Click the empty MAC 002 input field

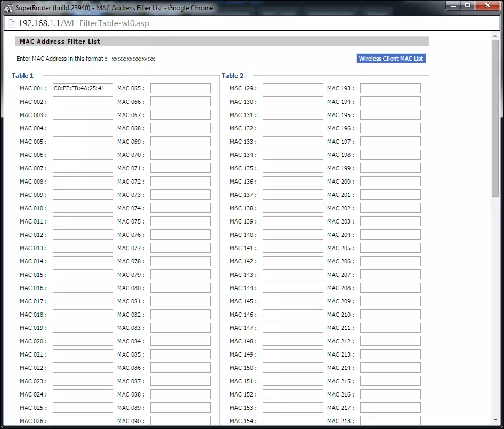click(x=83, y=101)
